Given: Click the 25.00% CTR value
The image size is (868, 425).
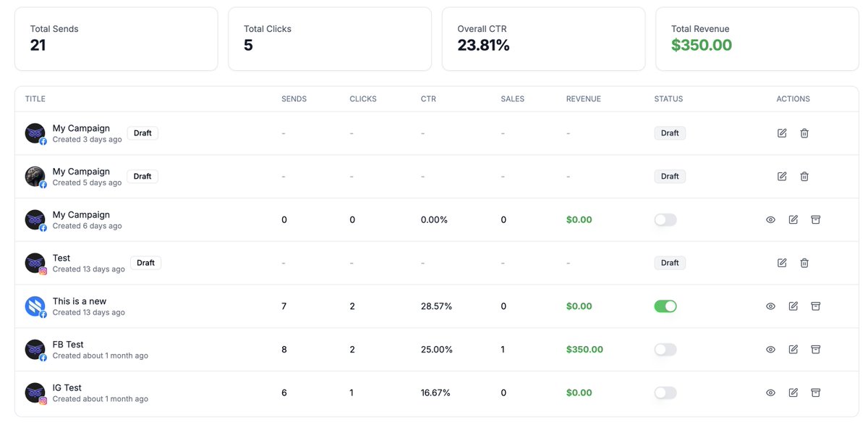Looking at the screenshot, I should (437, 350).
